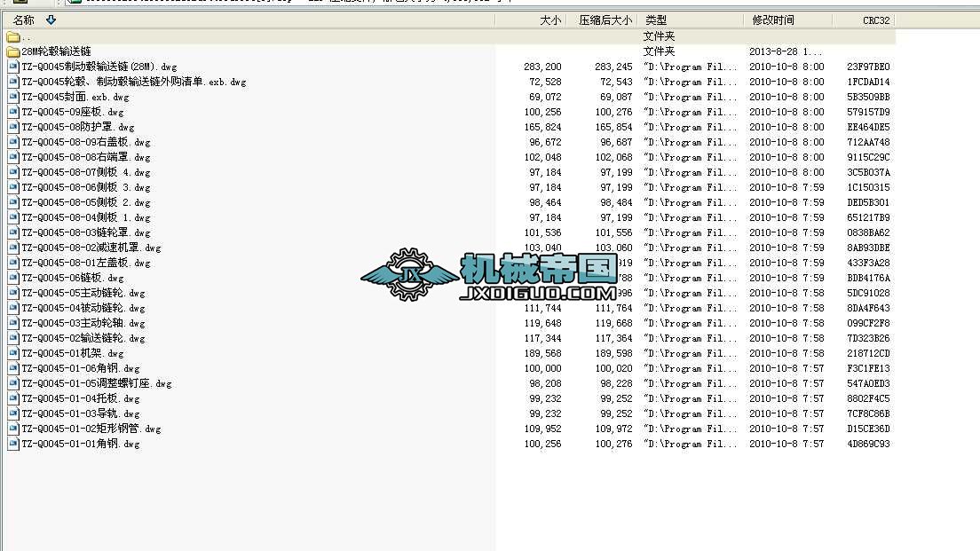This screenshot has width=980, height=551.
Task: Select icon of TZ-Q0045-01-04托板.dwg
Action: tap(13, 398)
